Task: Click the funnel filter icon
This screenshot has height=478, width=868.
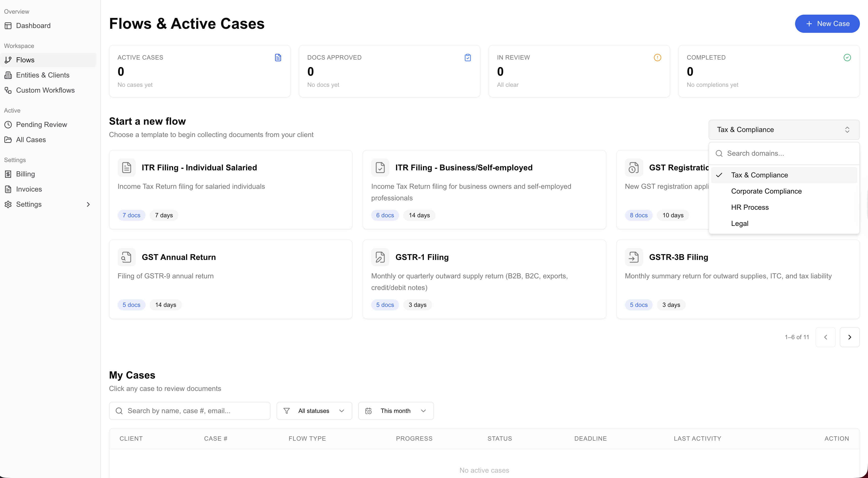Action: pos(287,411)
